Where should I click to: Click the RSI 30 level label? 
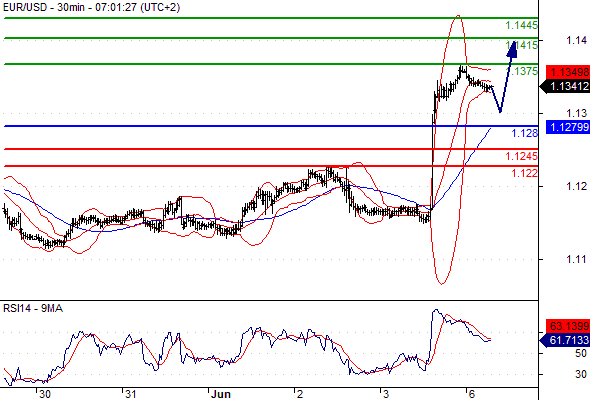point(581,374)
